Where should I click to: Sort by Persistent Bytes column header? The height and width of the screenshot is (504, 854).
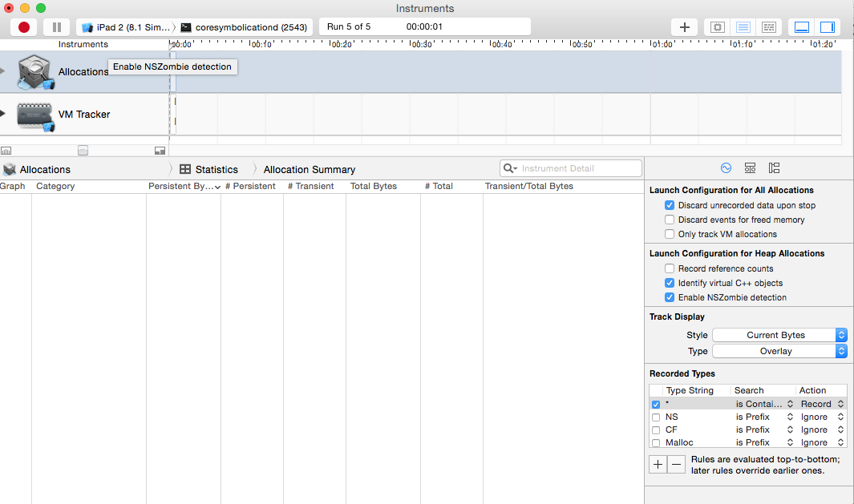click(x=184, y=186)
